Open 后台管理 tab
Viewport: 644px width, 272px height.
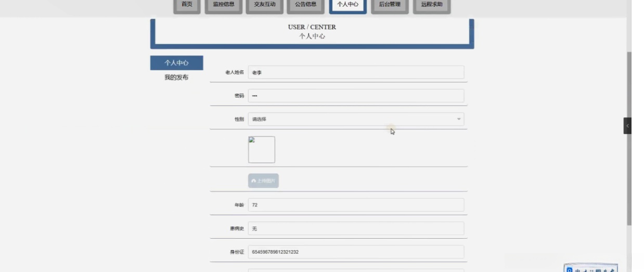click(x=390, y=5)
